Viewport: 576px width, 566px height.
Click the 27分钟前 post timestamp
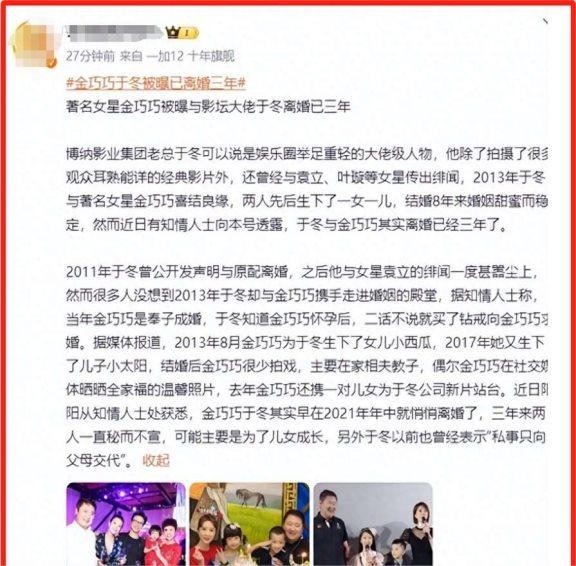[90, 56]
